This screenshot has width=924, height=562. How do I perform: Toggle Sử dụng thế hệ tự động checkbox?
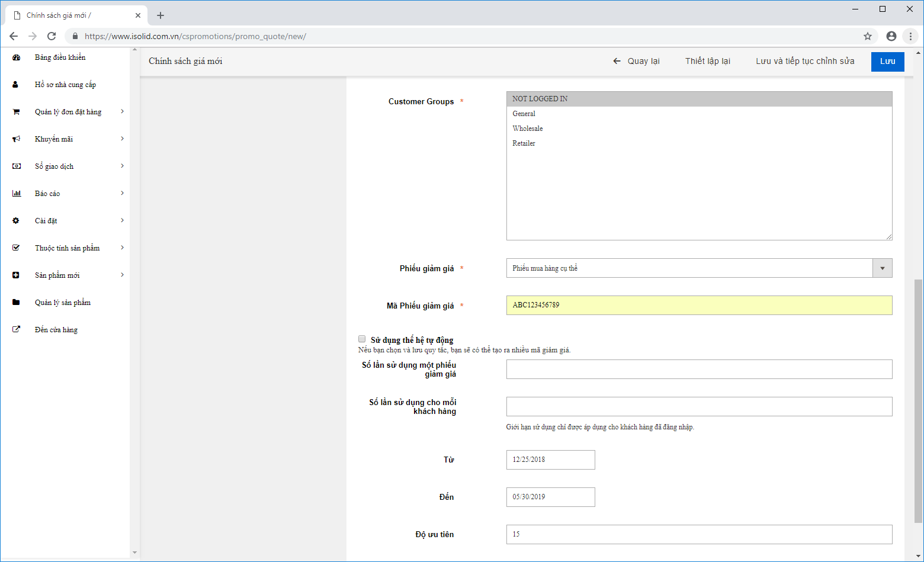tap(362, 339)
